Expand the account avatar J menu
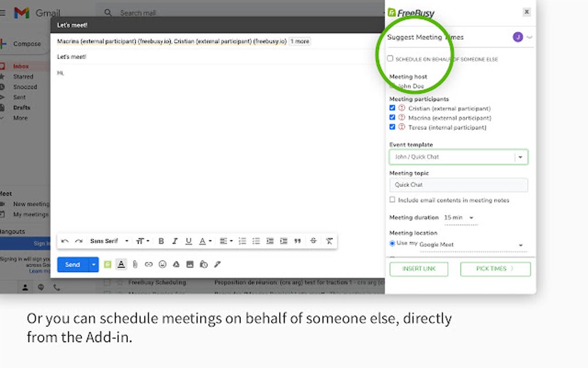The width and height of the screenshot is (588, 368). click(x=522, y=37)
